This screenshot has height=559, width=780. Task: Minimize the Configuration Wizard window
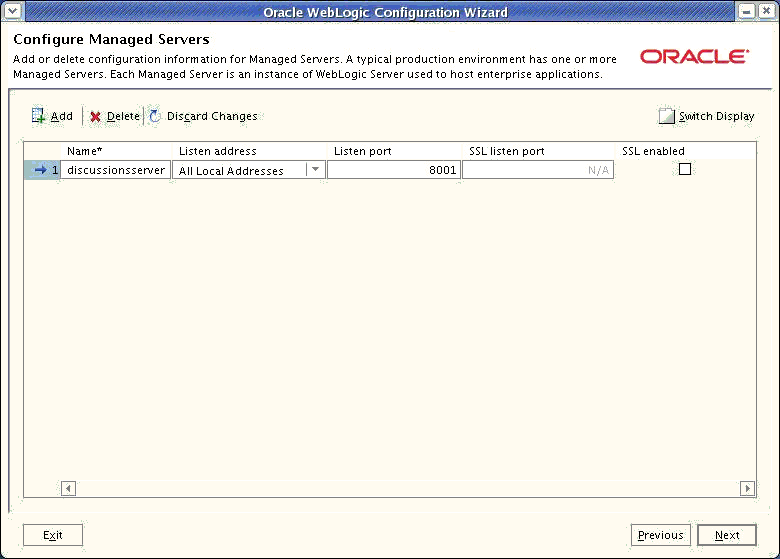click(746, 11)
